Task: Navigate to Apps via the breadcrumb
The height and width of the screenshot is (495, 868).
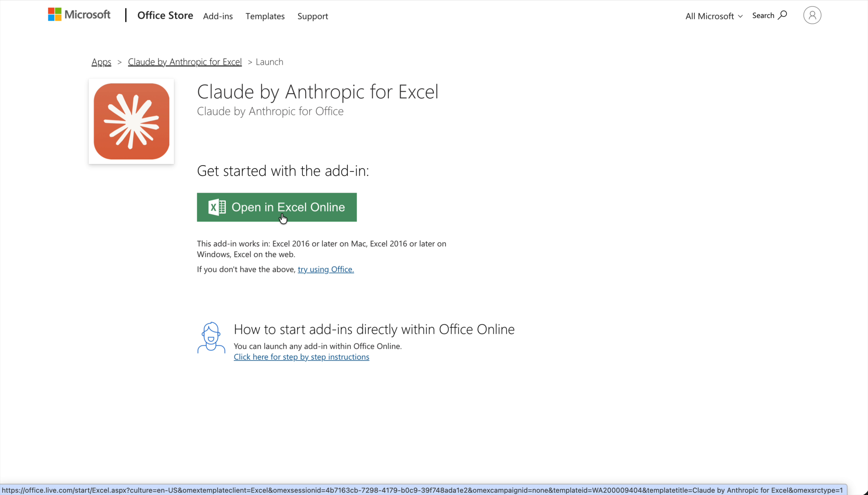Action: 101,62
